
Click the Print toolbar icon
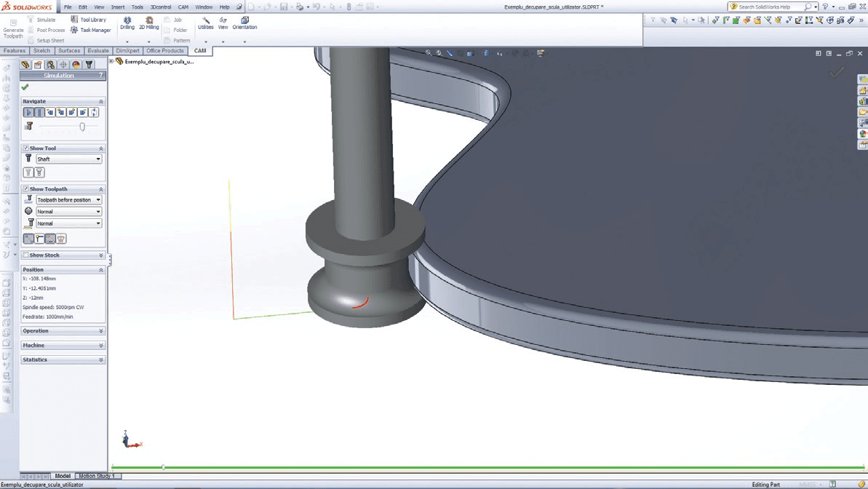(x=300, y=7)
